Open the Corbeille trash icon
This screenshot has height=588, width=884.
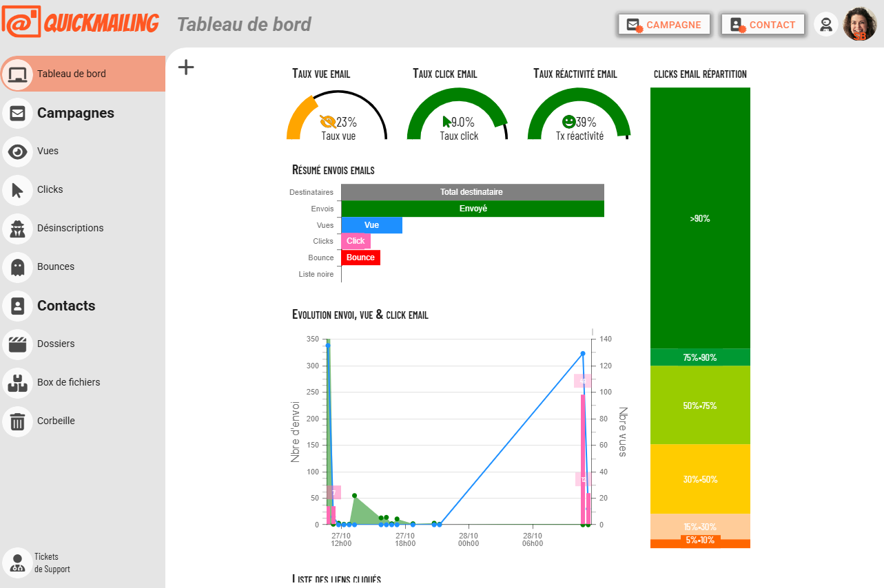click(x=18, y=421)
